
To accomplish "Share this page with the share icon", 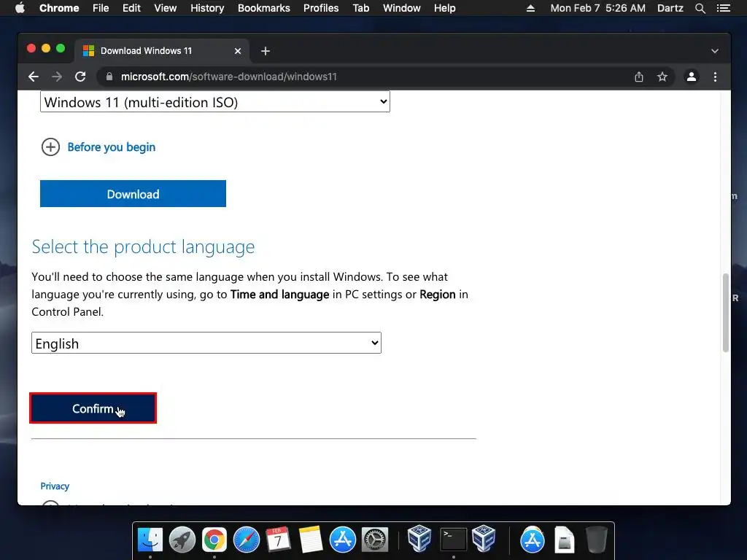I will pyautogui.click(x=639, y=77).
